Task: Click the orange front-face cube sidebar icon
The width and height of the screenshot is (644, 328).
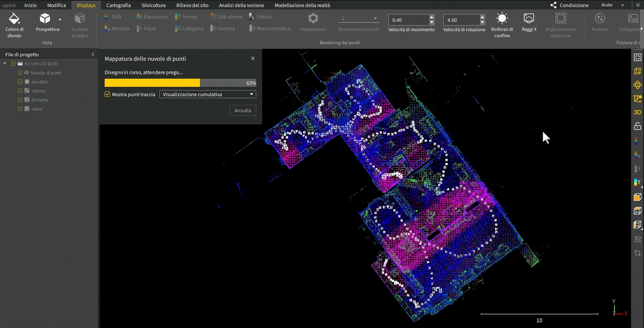Action: (x=638, y=197)
